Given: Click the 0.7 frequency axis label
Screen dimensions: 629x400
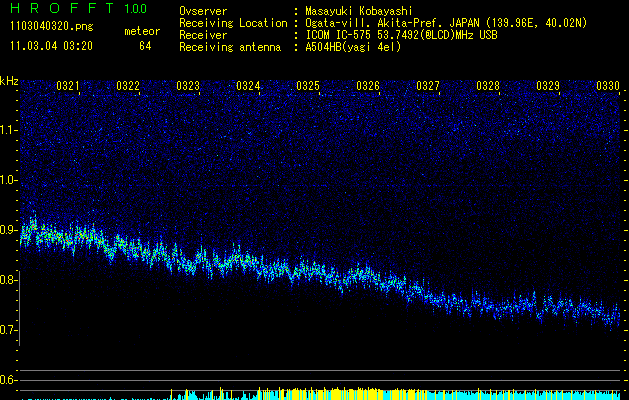Looking at the screenshot, I should 9,330.
